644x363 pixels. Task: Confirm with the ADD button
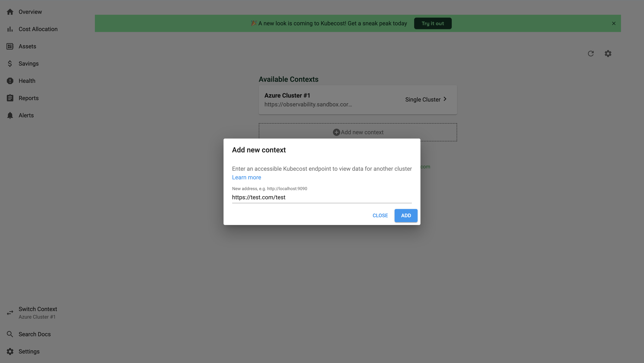tap(406, 215)
